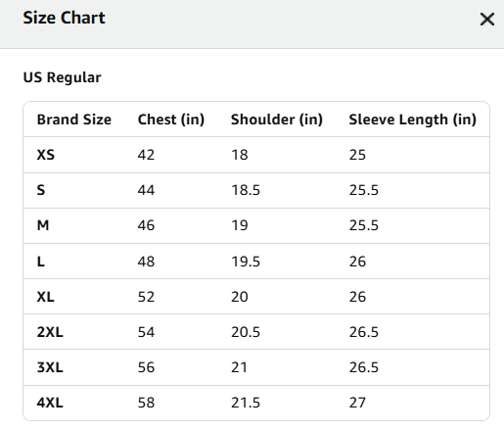Select chest value 52 for XL
504x431 pixels.
point(146,297)
